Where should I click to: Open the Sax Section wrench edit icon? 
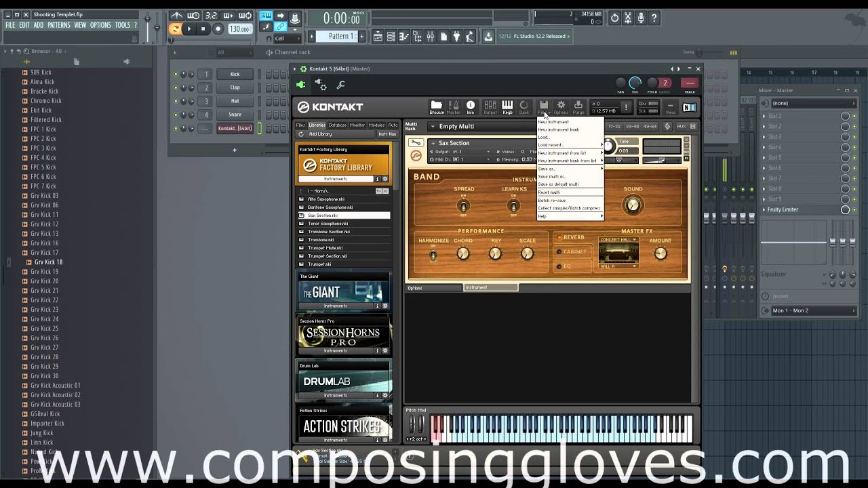click(x=415, y=143)
